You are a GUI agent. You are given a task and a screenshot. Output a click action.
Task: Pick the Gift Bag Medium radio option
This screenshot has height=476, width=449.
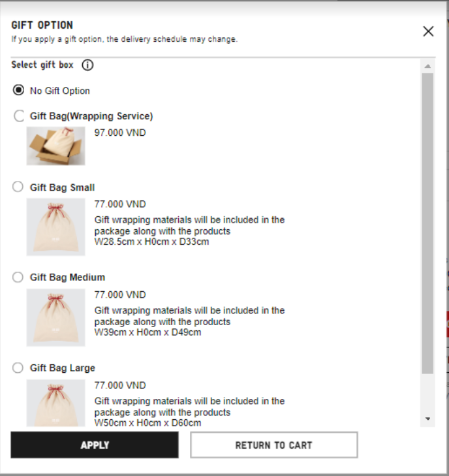point(18,278)
